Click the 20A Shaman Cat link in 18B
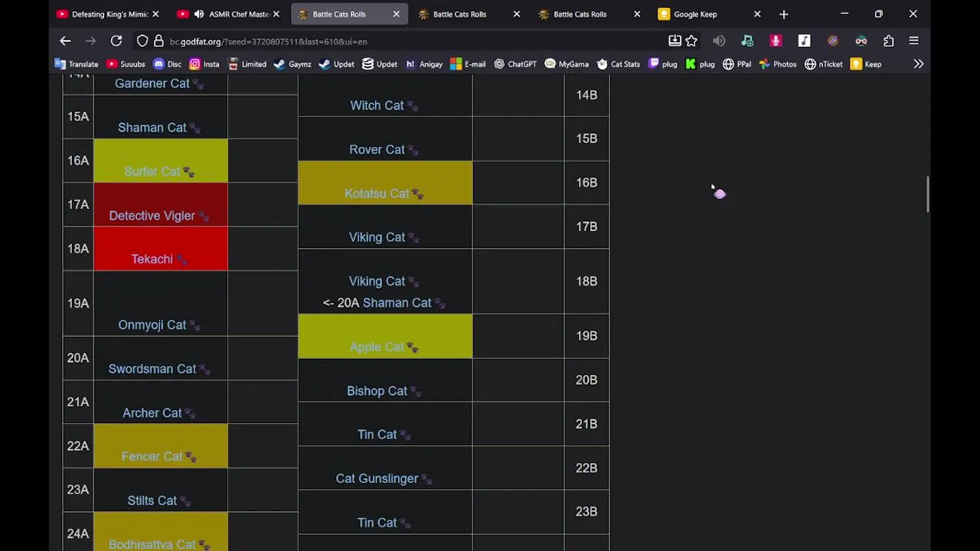980x551 pixels. 397,303
